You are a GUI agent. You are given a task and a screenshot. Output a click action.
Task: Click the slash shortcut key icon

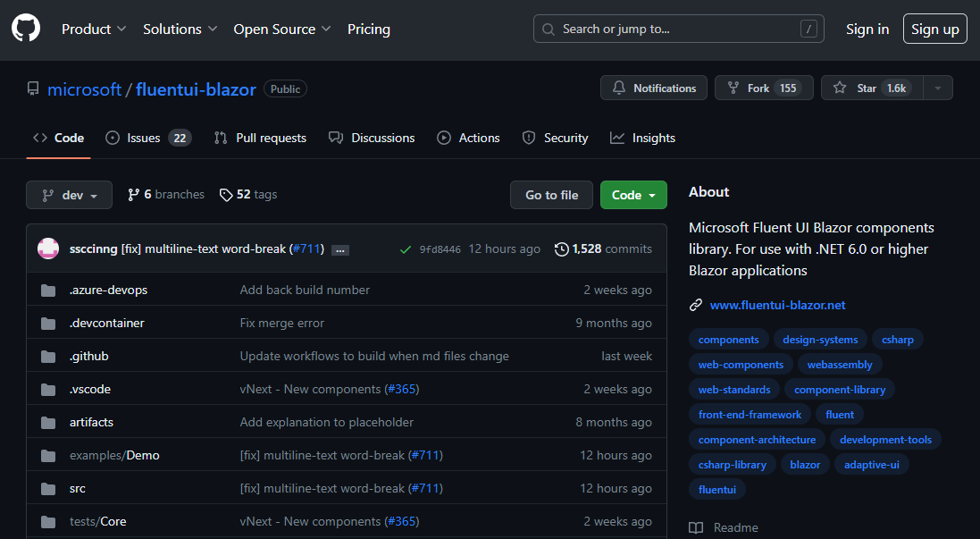pos(808,29)
